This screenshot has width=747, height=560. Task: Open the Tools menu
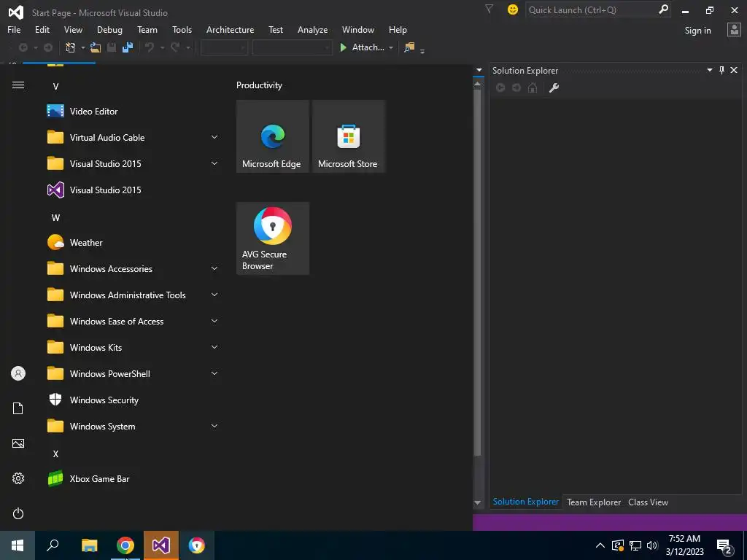coord(182,29)
